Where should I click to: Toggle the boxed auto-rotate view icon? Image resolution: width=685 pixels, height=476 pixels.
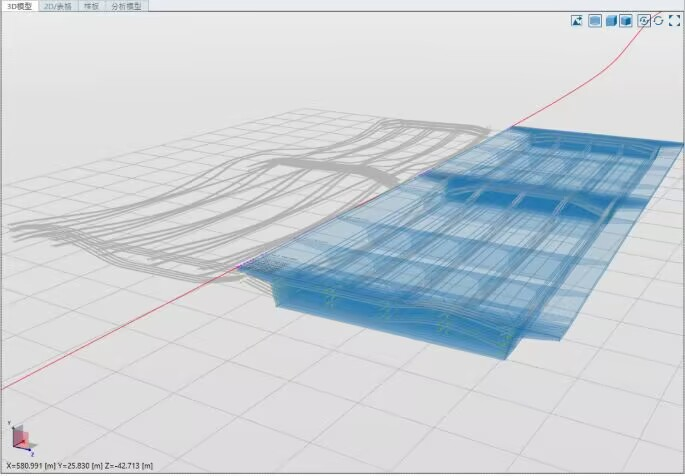click(x=644, y=20)
